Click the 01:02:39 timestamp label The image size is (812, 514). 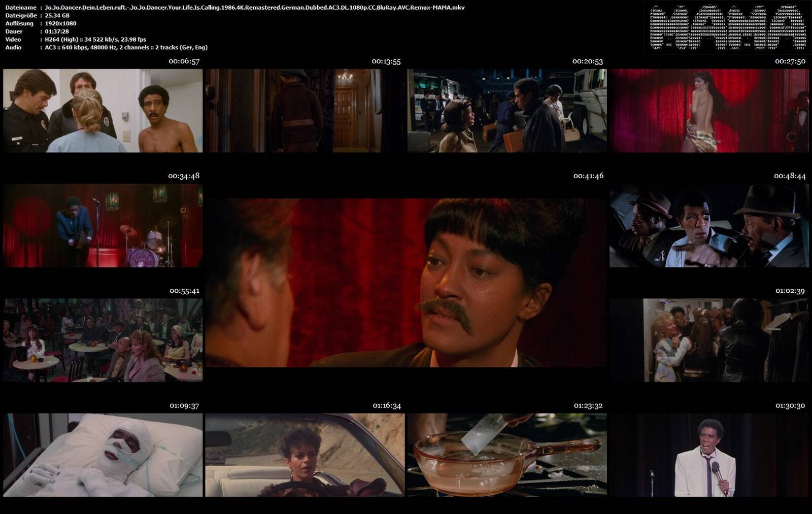tap(790, 291)
